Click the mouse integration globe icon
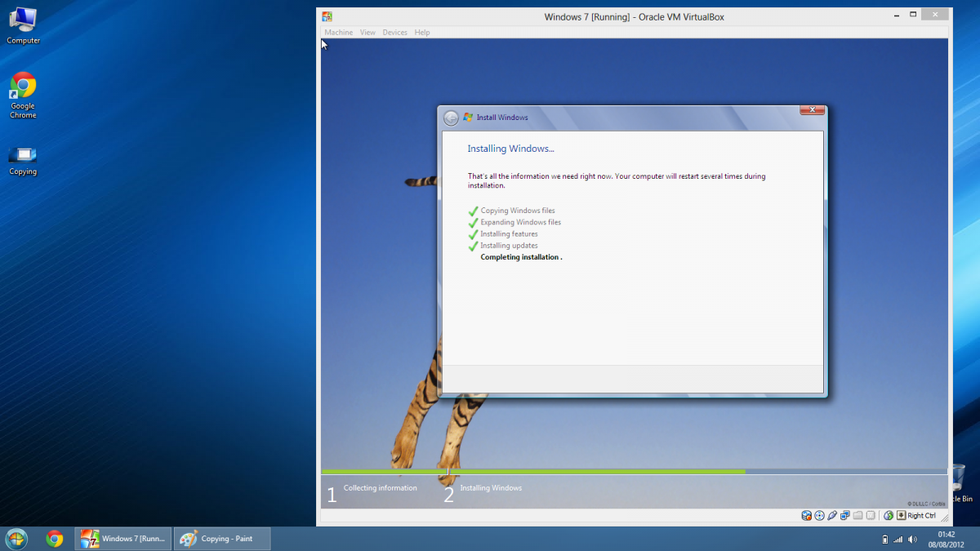 (889, 515)
